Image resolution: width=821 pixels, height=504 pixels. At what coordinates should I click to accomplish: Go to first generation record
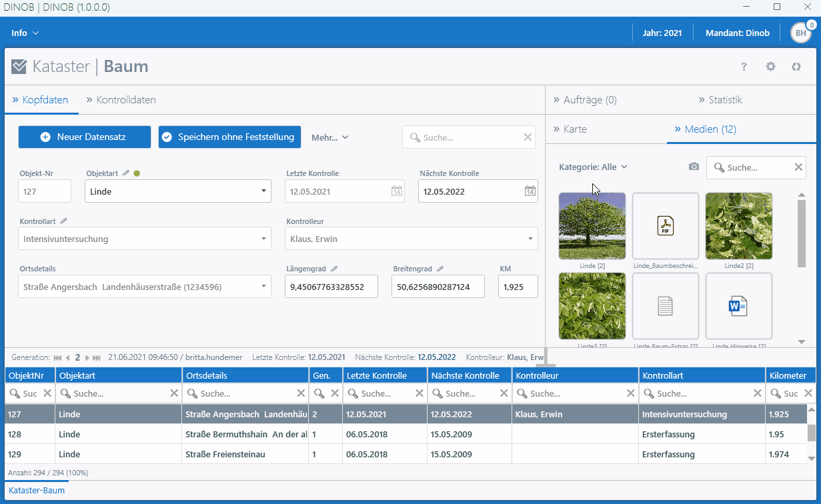point(57,357)
